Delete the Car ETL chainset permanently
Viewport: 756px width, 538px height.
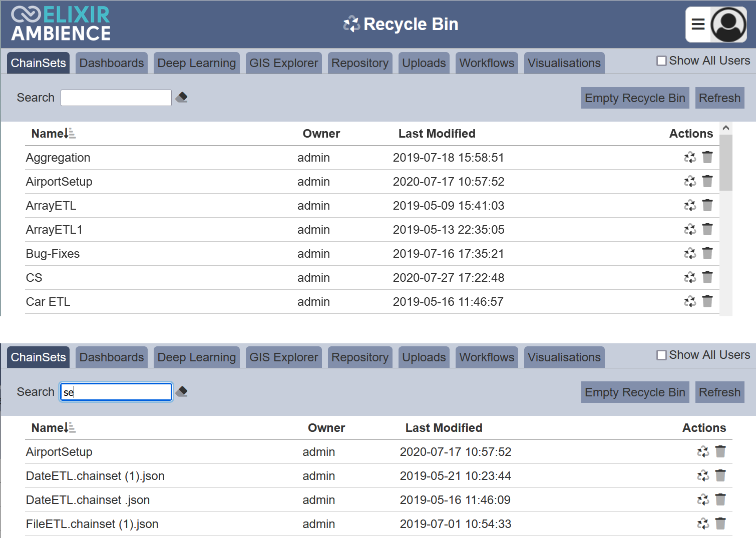pos(707,301)
